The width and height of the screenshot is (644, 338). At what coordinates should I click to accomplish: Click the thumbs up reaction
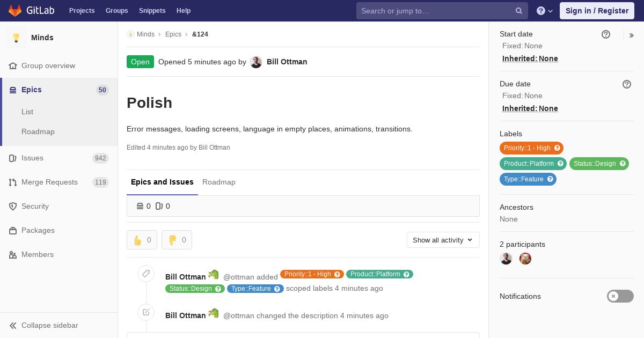tap(142, 240)
